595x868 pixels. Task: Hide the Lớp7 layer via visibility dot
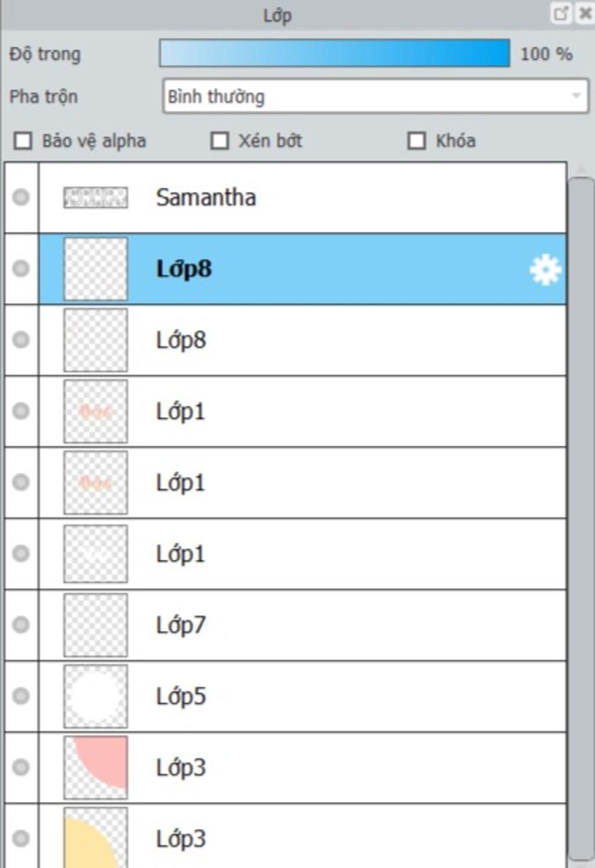[21, 625]
